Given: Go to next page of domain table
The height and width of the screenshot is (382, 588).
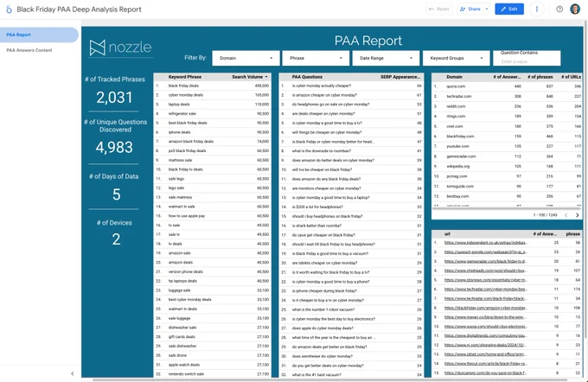Looking at the screenshot, I should point(577,215).
